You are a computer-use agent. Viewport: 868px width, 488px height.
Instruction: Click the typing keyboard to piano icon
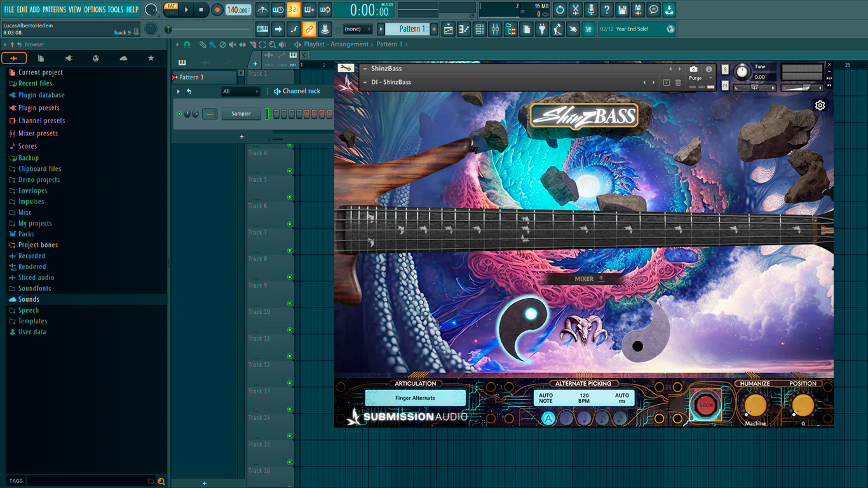[x=262, y=29]
